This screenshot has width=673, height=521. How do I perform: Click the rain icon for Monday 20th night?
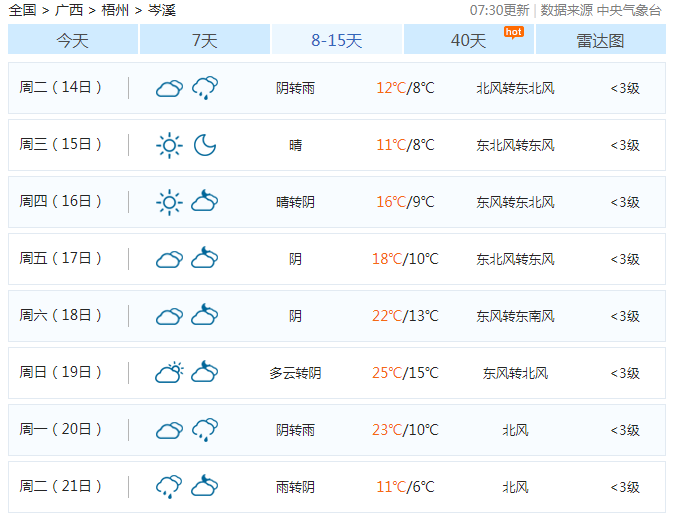[205, 430]
